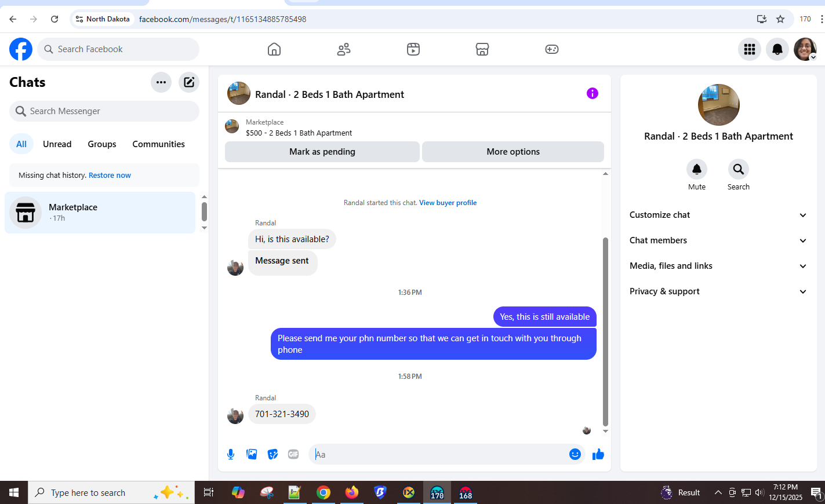Mute this conversation with the bell button
Screen dimensions: 825x504
pos(697,169)
